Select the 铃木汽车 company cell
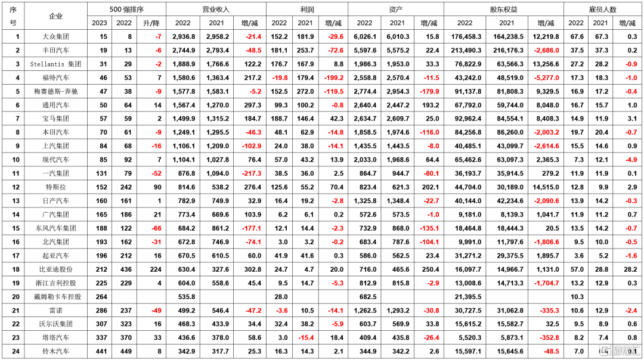The width and height of the screenshot is (644, 360). point(56,352)
